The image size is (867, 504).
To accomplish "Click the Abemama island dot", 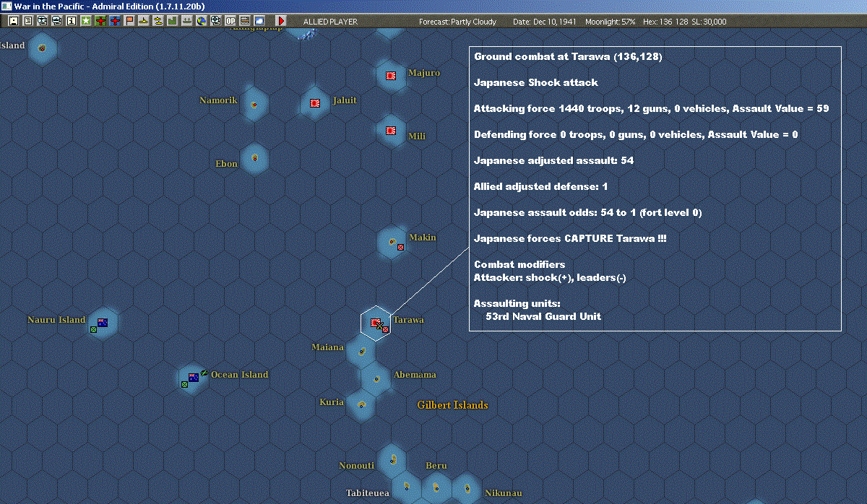I will (x=376, y=378).
